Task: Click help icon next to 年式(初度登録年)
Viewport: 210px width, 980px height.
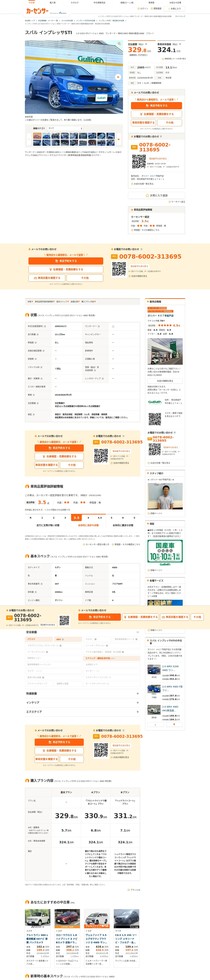Action: (45, 326)
